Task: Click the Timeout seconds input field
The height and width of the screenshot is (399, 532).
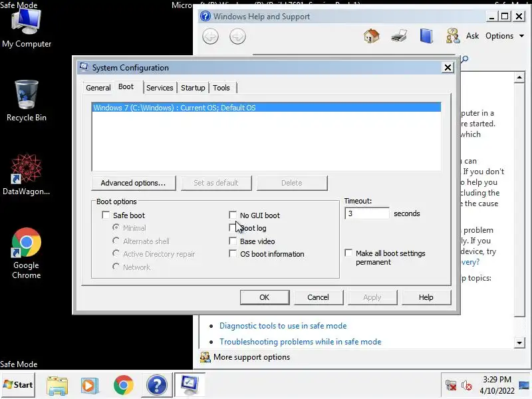Action: pyautogui.click(x=367, y=213)
